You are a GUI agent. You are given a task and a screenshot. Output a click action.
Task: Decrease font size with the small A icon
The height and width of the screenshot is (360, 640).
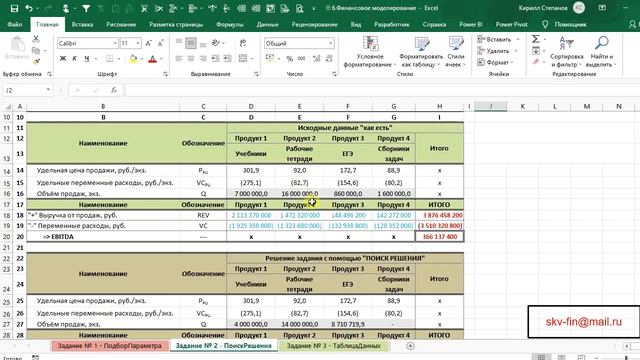tap(161, 43)
